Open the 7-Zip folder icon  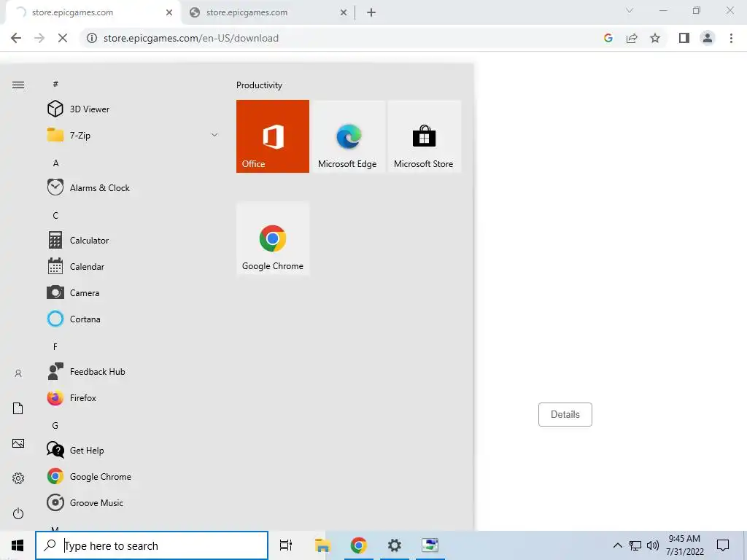(x=55, y=135)
